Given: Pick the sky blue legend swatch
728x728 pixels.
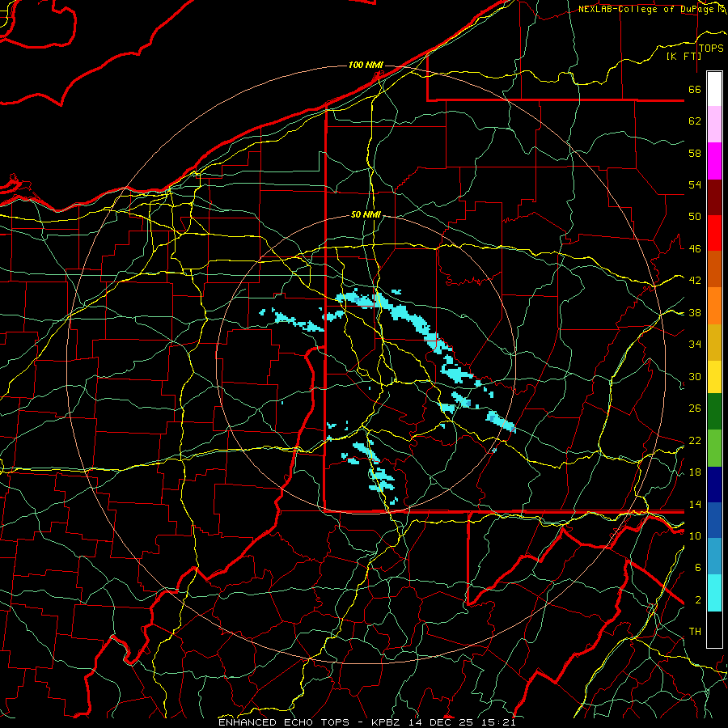Looking at the screenshot, I should click(x=714, y=557).
